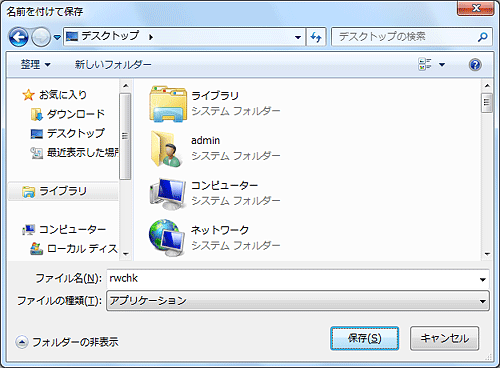The image size is (500, 368).
Task: Open the file name history dropdown
Action: [482, 279]
